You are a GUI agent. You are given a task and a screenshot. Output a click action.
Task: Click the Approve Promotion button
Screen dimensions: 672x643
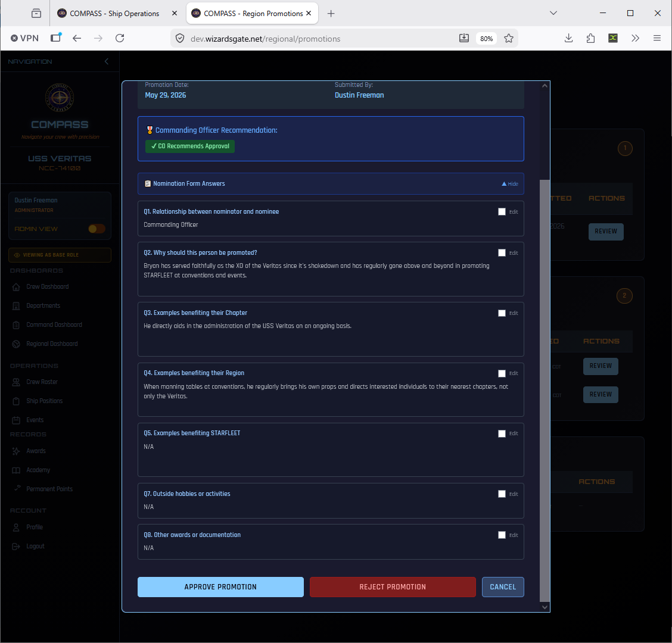[x=220, y=587]
